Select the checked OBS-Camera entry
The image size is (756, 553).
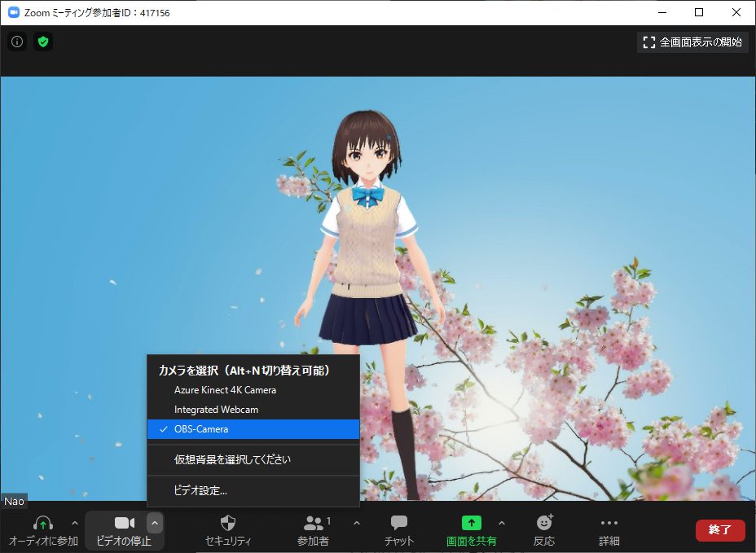(253, 429)
